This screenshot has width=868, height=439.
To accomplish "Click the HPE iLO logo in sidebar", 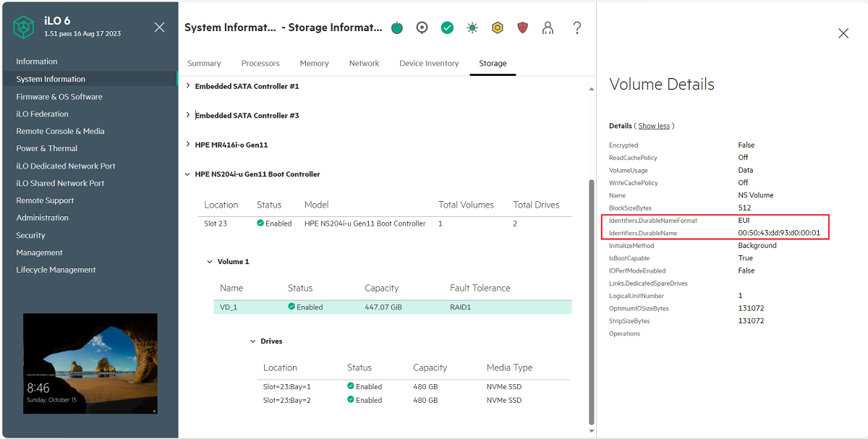I will [24, 27].
